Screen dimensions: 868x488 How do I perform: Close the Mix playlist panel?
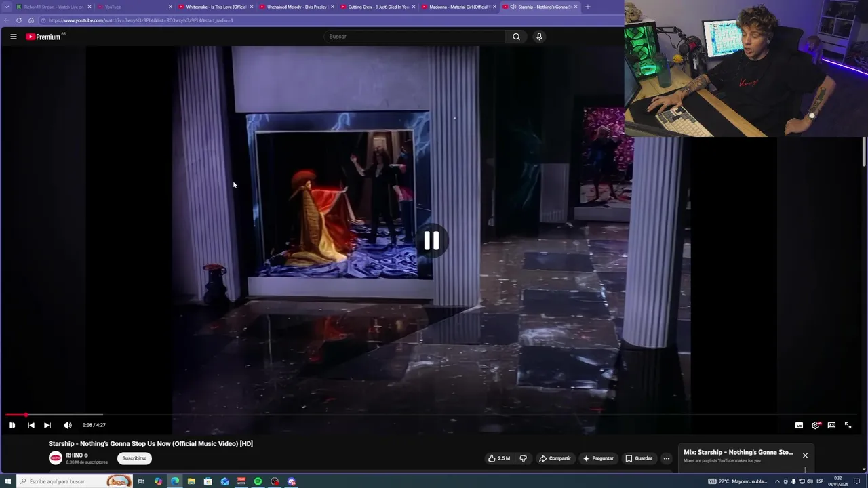pos(805,455)
